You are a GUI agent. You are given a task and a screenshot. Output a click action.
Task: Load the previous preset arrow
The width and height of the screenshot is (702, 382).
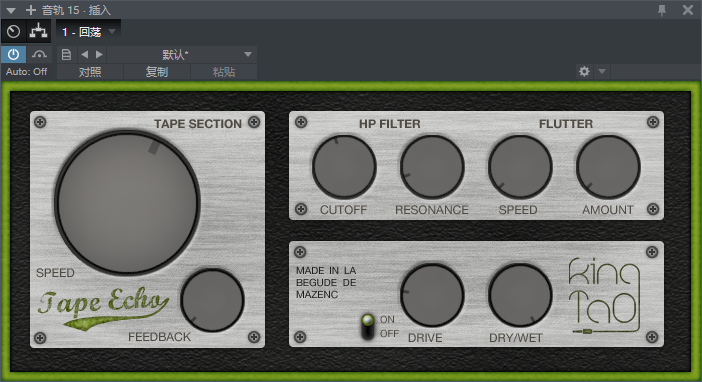tap(84, 55)
